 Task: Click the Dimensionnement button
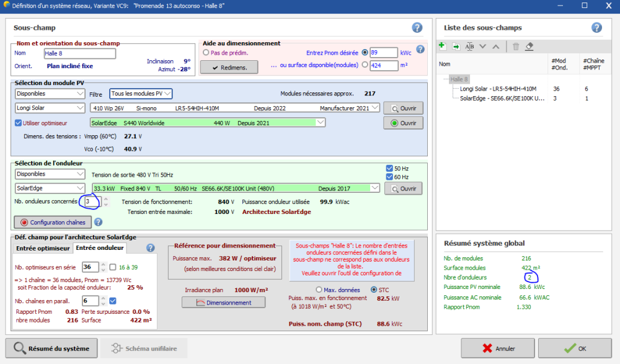tap(223, 303)
